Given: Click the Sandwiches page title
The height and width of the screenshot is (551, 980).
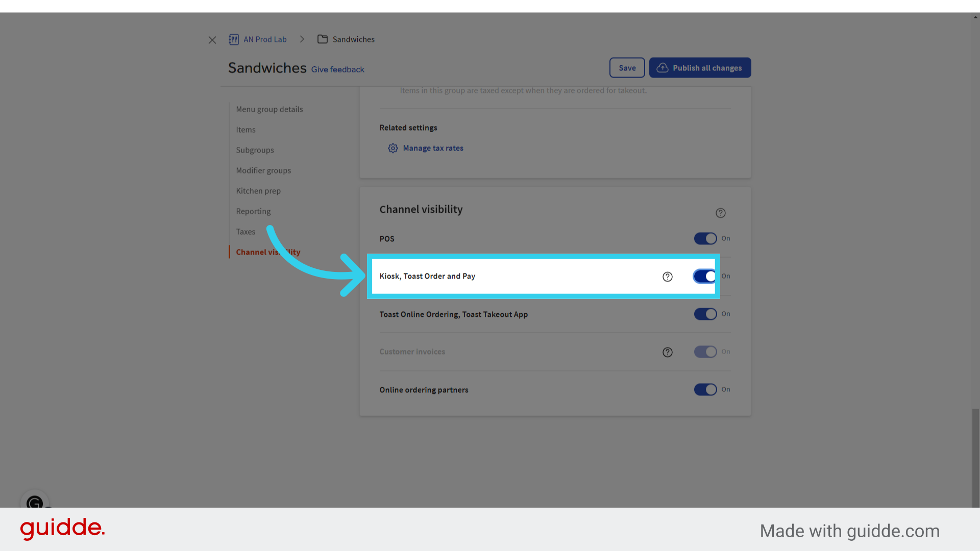Looking at the screenshot, I should coord(267,68).
